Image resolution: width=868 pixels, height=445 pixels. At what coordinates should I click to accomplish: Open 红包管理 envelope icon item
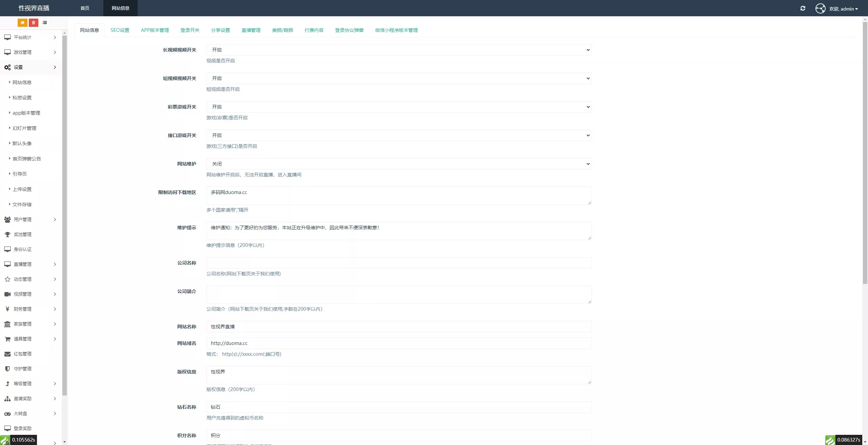coord(22,354)
